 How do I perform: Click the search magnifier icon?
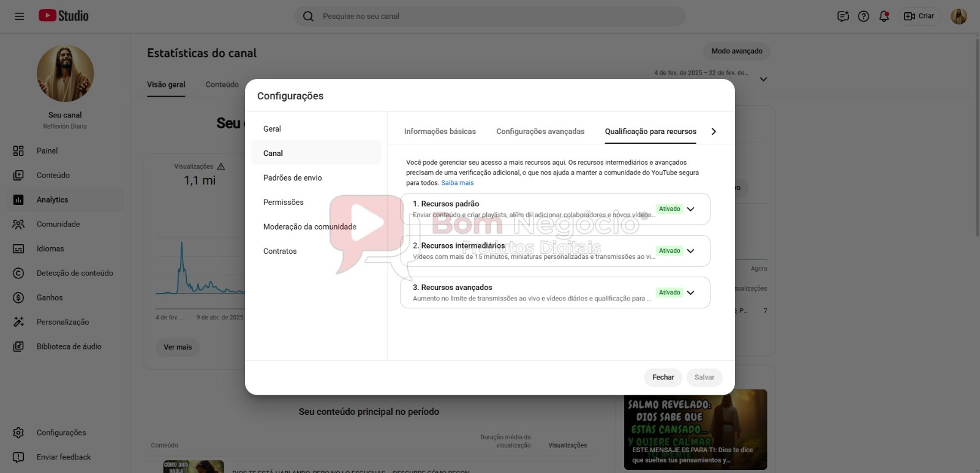[308, 16]
